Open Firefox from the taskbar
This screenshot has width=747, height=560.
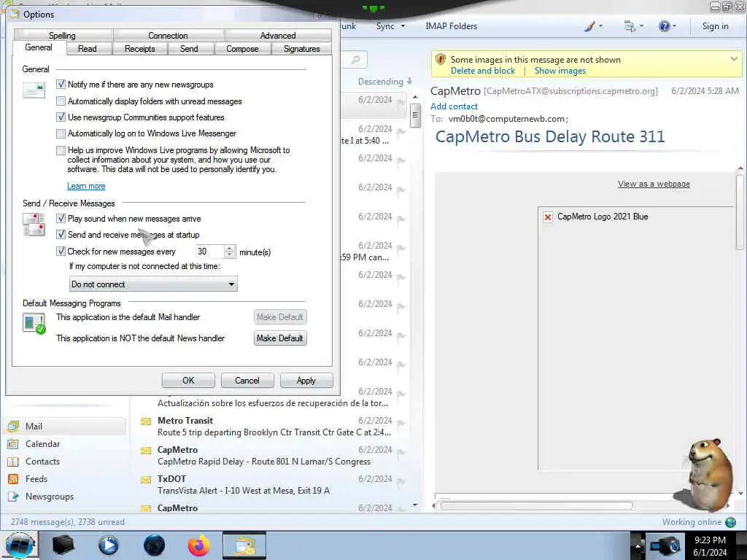click(198, 545)
